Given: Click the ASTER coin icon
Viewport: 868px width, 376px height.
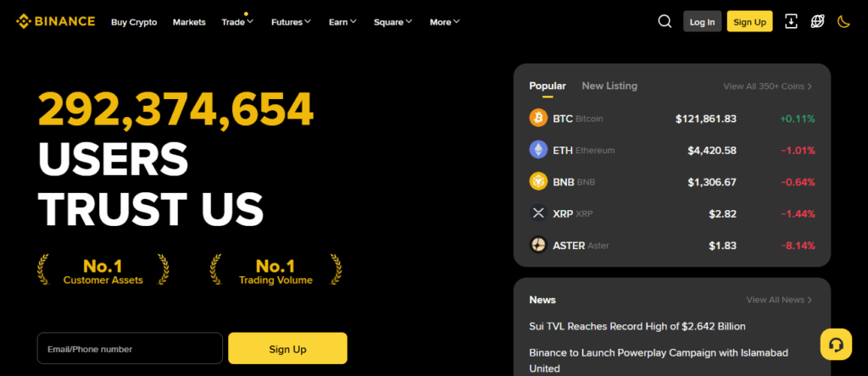Looking at the screenshot, I should click(x=538, y=245).
